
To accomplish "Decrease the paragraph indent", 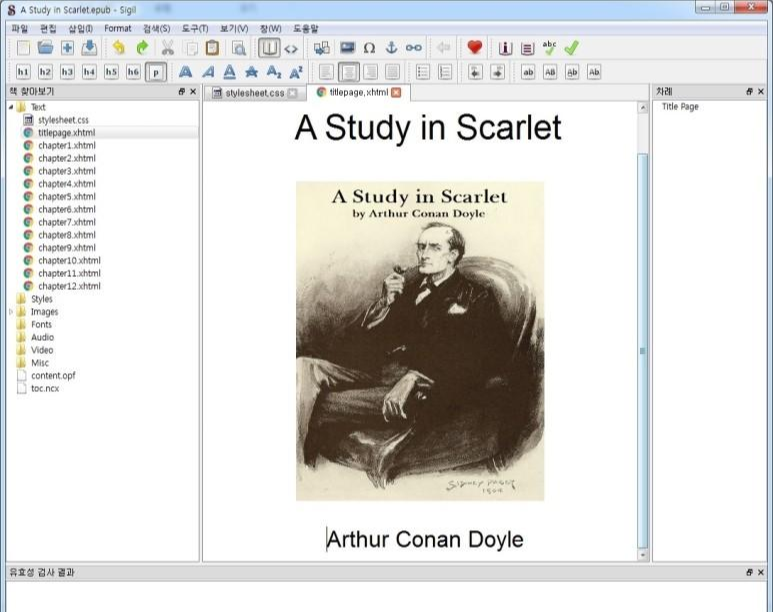I will (475, 72).
